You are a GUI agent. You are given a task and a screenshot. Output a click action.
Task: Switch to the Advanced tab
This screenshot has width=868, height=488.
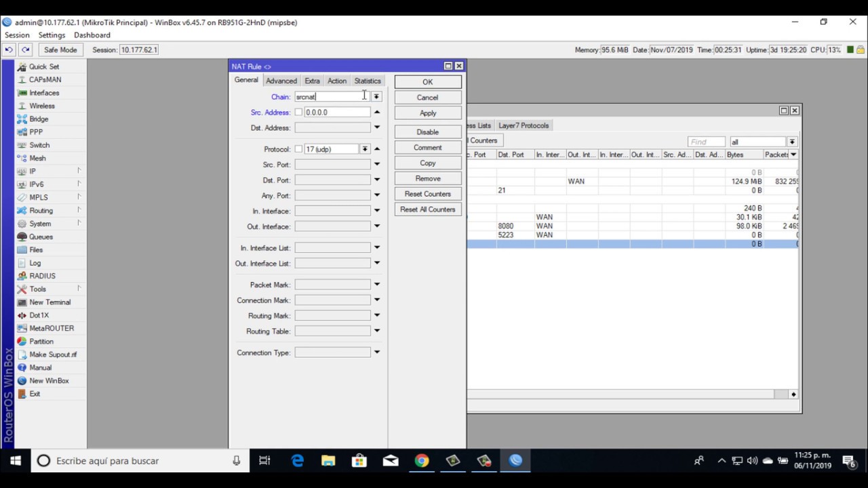click(x=281, y=81)
